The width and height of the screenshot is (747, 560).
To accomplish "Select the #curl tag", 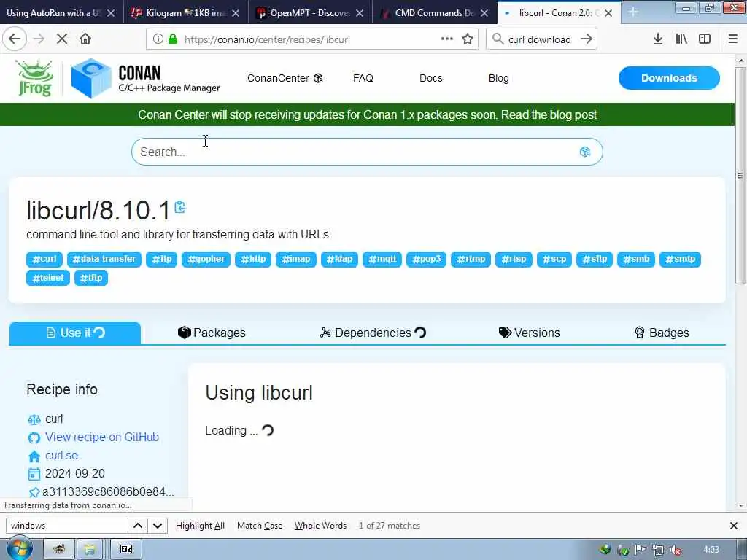I will [44, 259].
